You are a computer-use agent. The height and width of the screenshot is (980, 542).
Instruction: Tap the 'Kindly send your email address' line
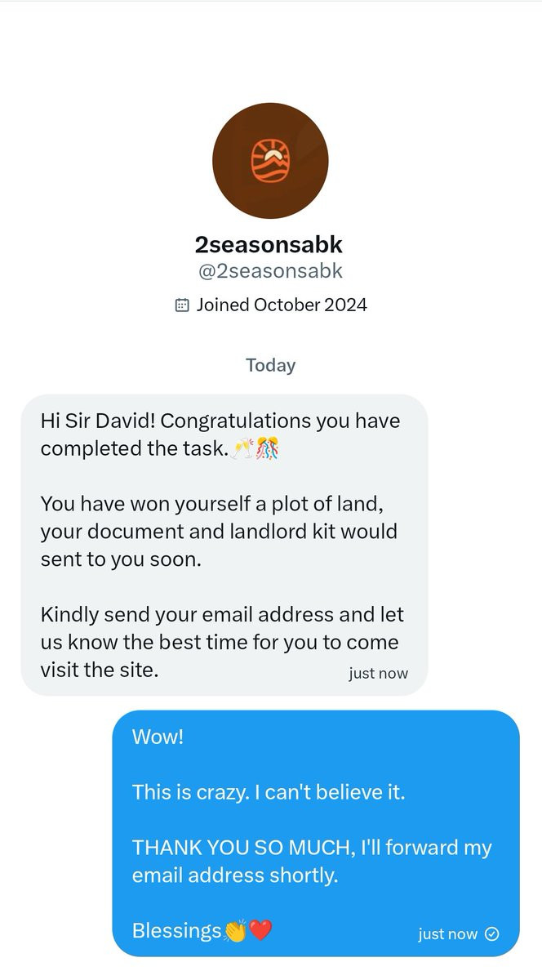tap(222, 614)
